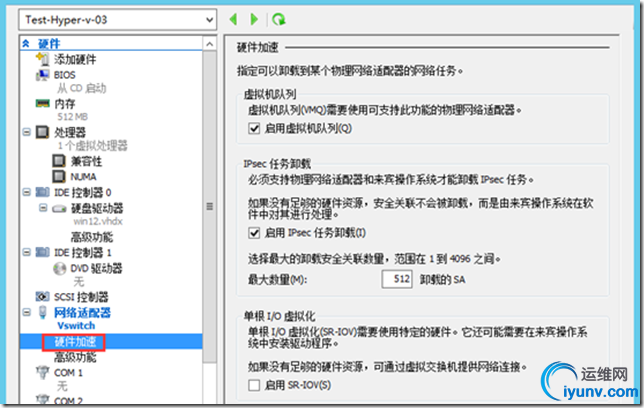Select the NUMA entry

point(83,177)
